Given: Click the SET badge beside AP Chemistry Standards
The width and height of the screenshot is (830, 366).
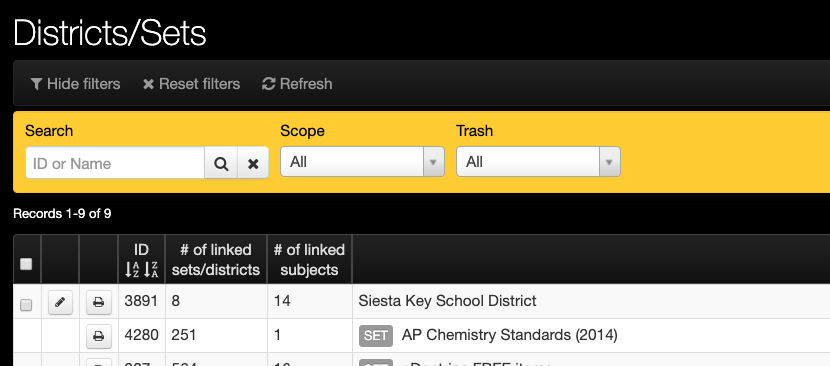Looking at the screenshot, I should [x=376, y=336].
